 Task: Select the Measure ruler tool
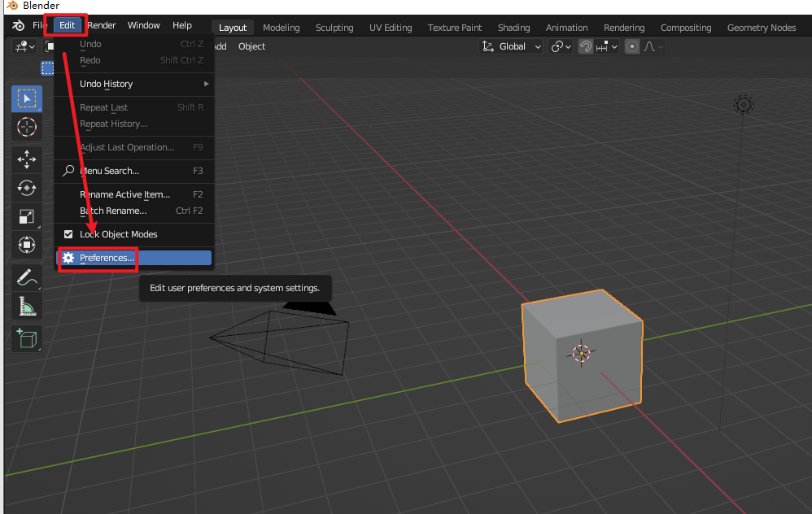(x=27, y=306)
